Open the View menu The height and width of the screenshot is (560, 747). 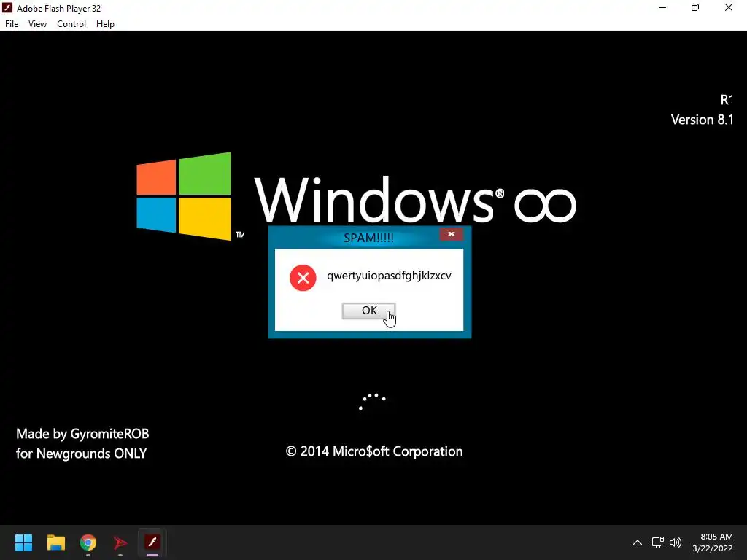tap(37, 24)
